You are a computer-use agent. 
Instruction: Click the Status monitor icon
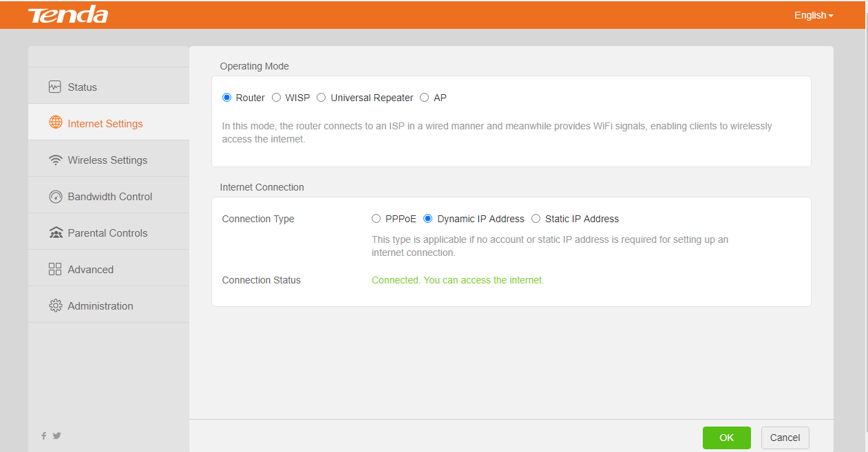point(55,87)
